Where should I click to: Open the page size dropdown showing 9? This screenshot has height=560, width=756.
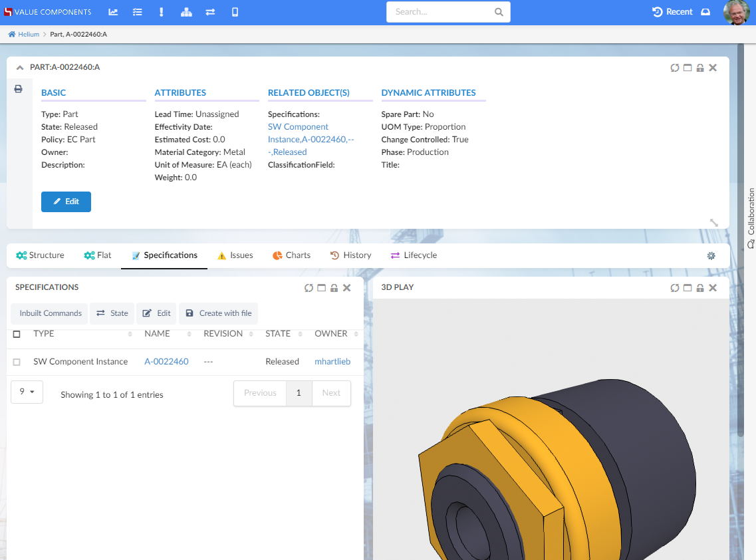pos(27,392)
